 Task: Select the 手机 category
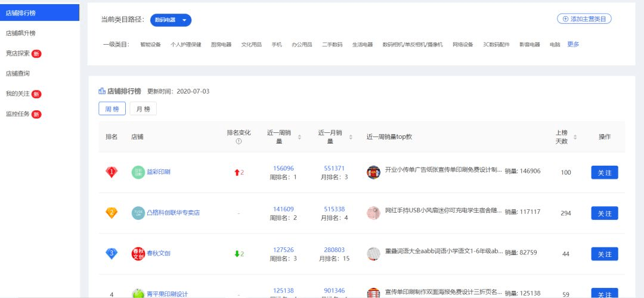277,45
